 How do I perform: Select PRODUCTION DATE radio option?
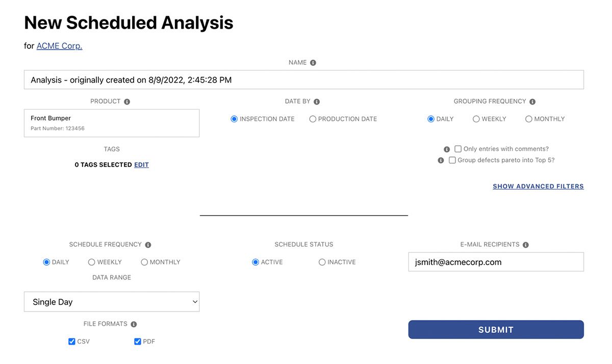coord(313,119)
